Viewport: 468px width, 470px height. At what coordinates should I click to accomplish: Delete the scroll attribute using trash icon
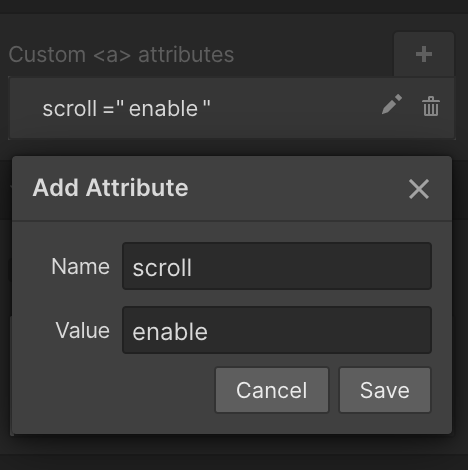click(x=431, y=106)
